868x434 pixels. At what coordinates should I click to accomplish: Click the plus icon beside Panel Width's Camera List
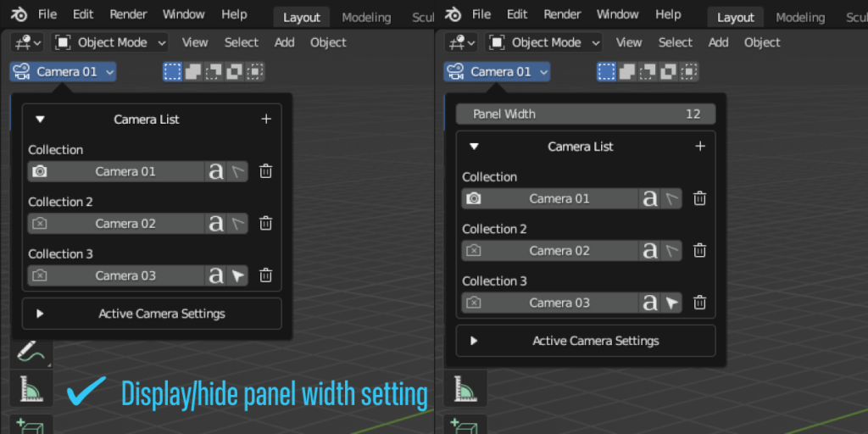(x=700, y=147)
